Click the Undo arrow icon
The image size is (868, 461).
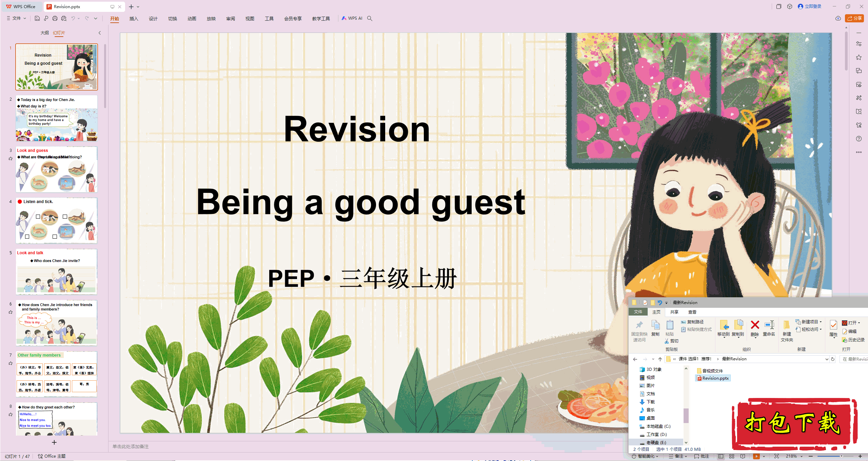[x=73, y=18]
